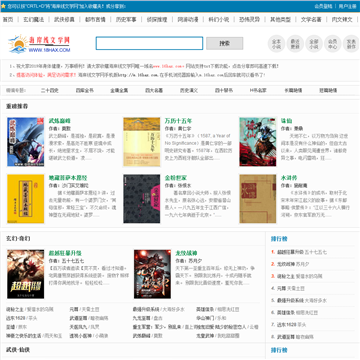Click the 金粉世家 book cover
The width and height of the screenshot is (360, 360).
coord(142,199)
